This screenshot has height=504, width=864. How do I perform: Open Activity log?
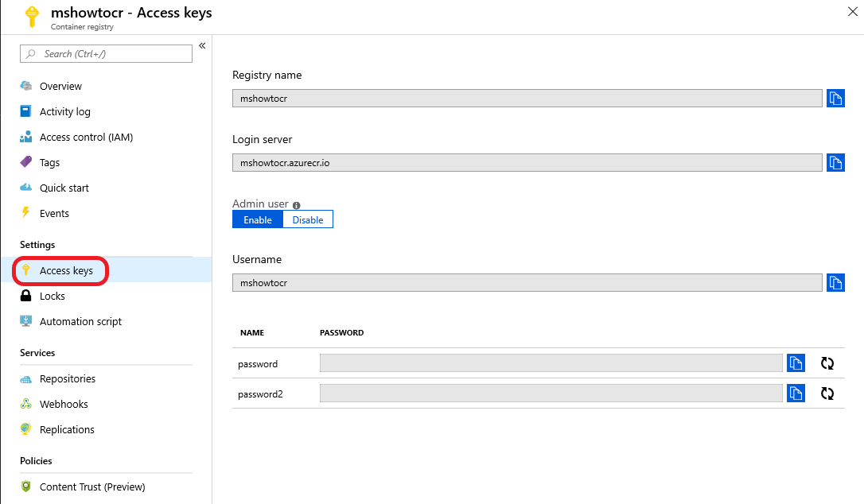[x=65, y=112]
